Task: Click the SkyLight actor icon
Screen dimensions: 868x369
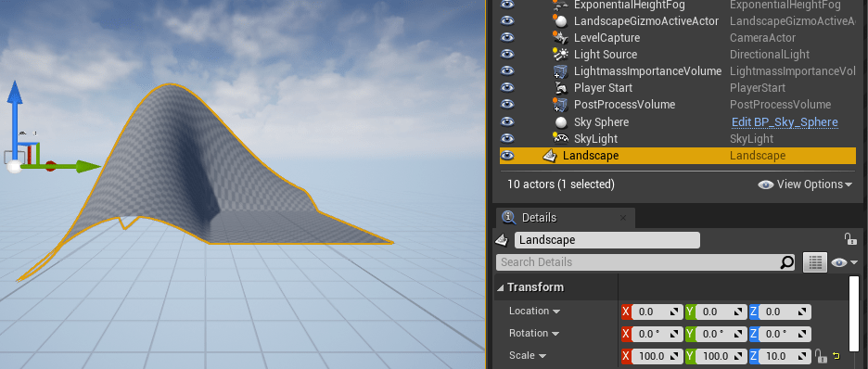Action: pos(561,138)
